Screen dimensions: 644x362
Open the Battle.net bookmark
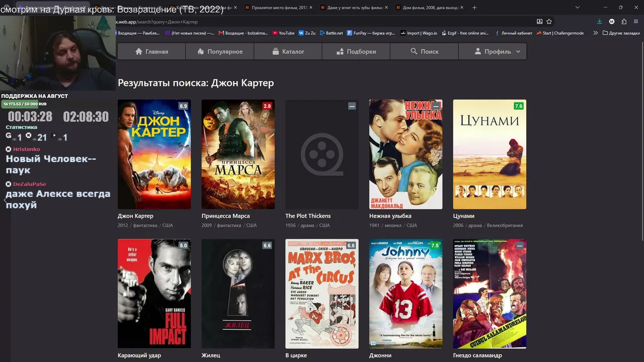point(331,33)
